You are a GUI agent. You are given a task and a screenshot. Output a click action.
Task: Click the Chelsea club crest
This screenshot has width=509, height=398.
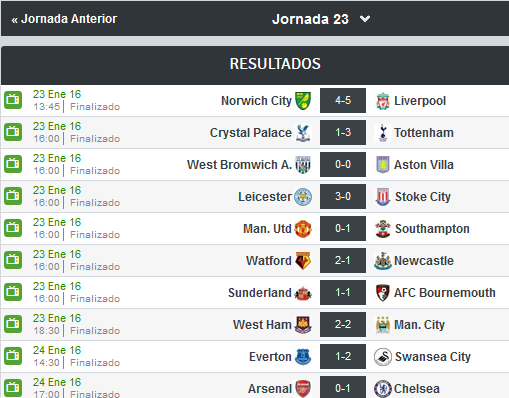pyautogui.click(x=383, y=389)
